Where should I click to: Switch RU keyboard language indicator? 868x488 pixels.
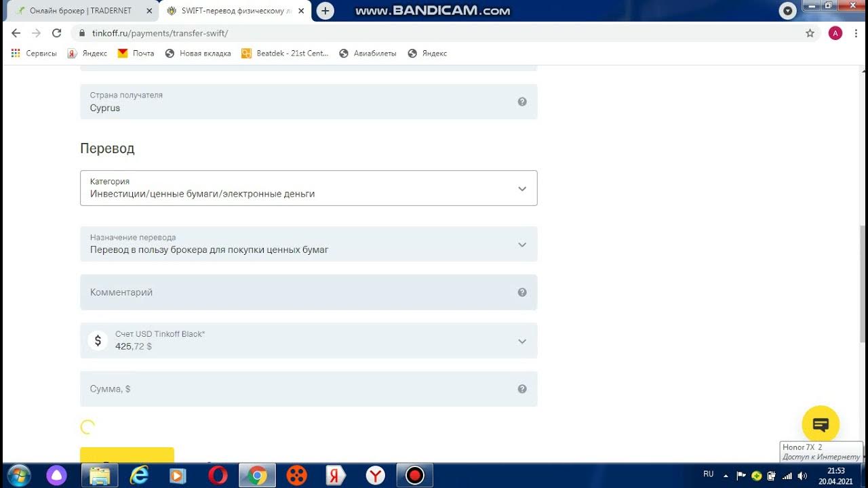click(709, 474)
